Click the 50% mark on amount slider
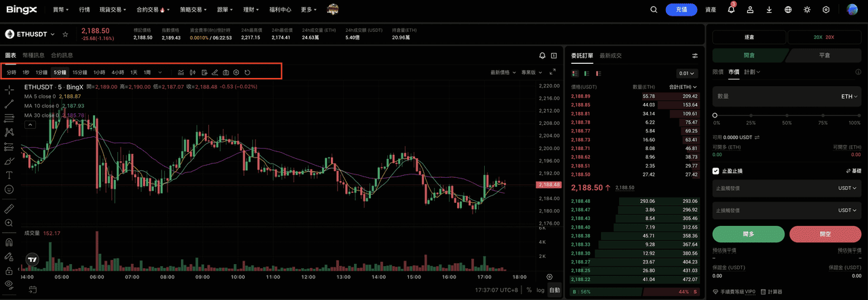Screen dimensions: 868x300 [x=787, y=116]
